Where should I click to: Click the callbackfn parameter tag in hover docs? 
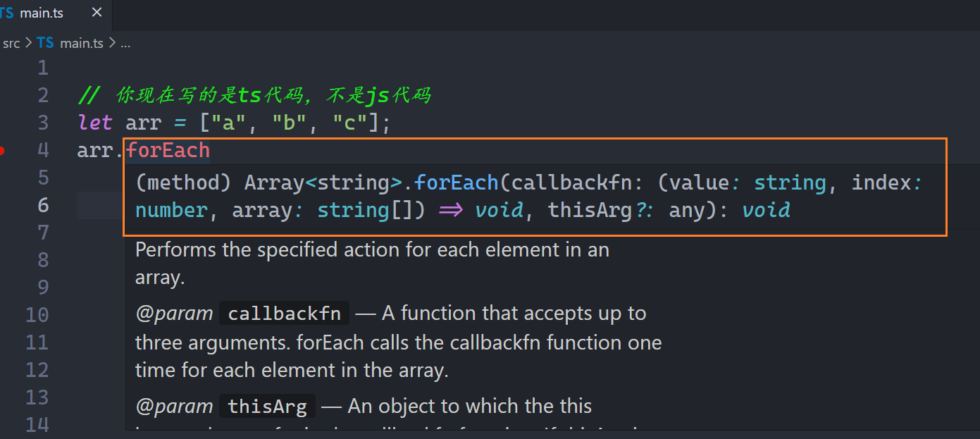[284, 314]
